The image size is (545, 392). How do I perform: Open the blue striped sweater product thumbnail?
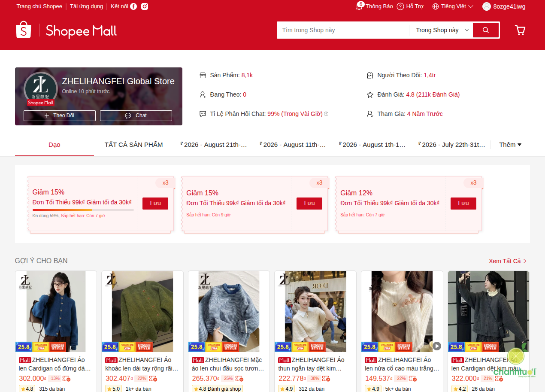pos(229,311)
